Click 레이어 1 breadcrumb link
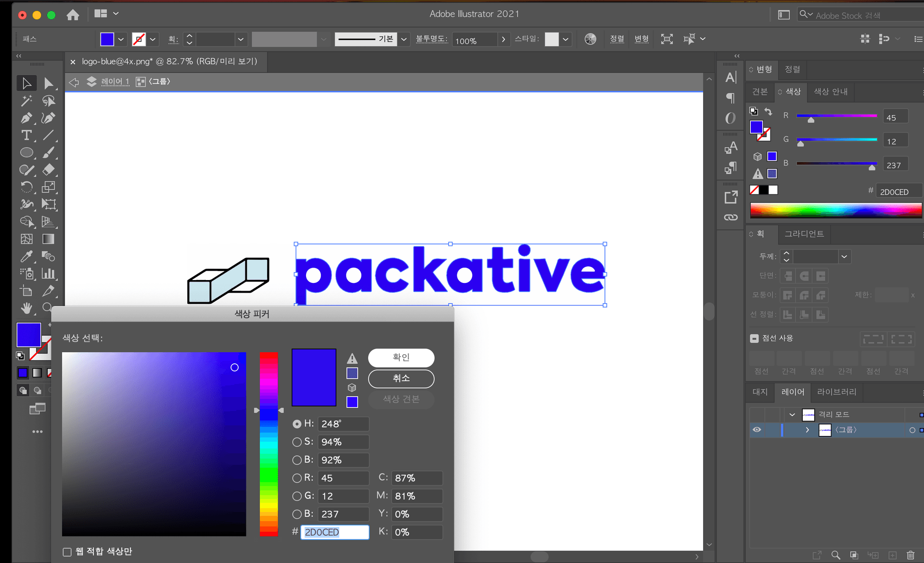The image size is (924, 563). point(115,82)
